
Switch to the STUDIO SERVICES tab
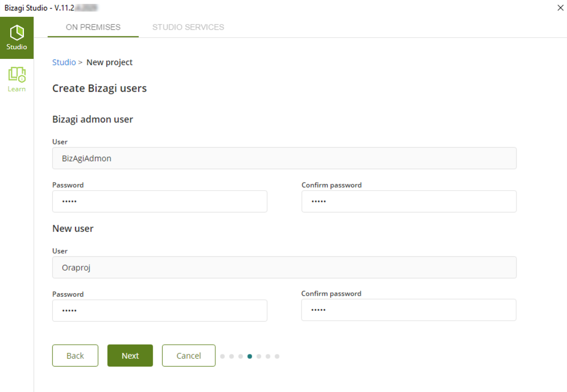188,27
